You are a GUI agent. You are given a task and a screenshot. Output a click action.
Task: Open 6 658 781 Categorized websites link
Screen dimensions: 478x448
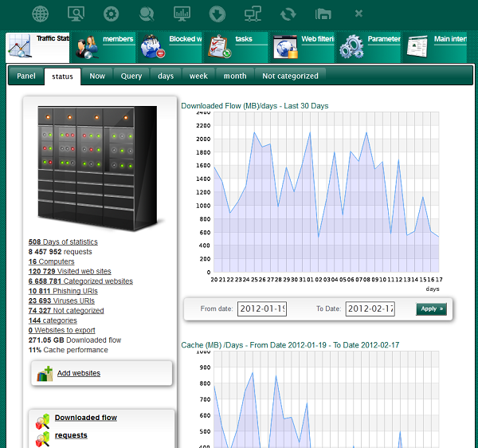click(x=80, y=281)
